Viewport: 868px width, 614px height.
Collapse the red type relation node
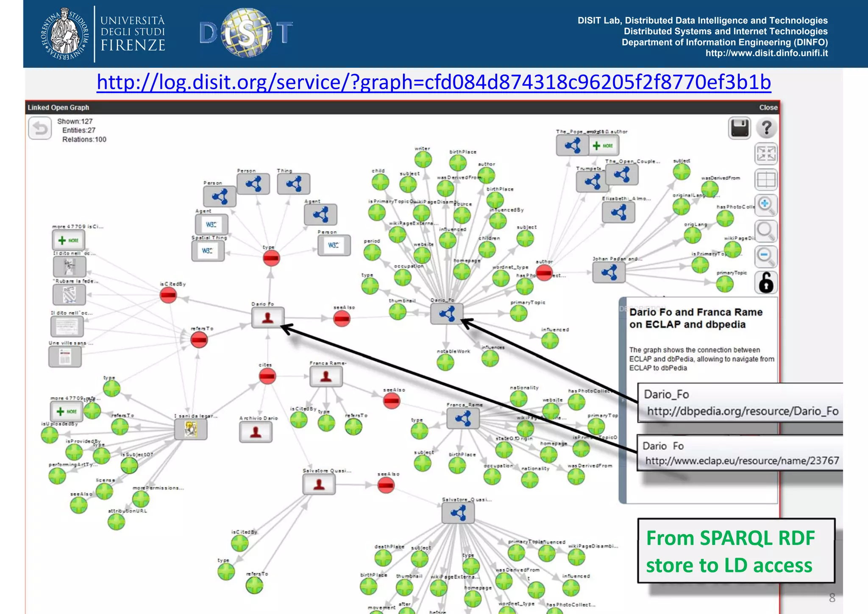pos(271,258)
